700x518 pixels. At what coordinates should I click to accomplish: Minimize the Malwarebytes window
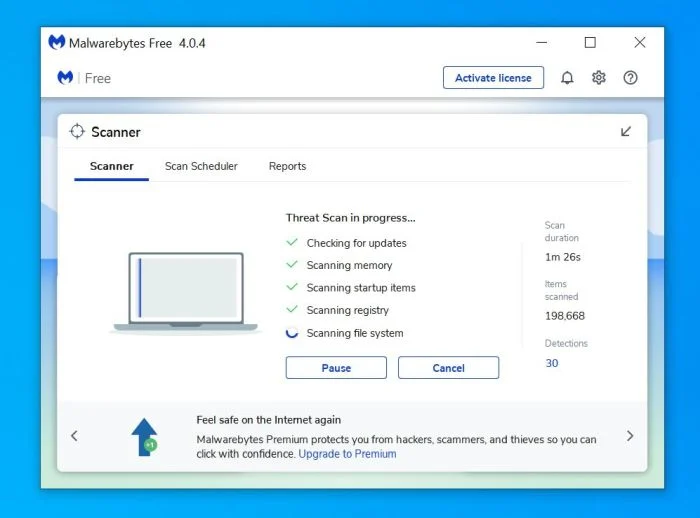point(542,42)
